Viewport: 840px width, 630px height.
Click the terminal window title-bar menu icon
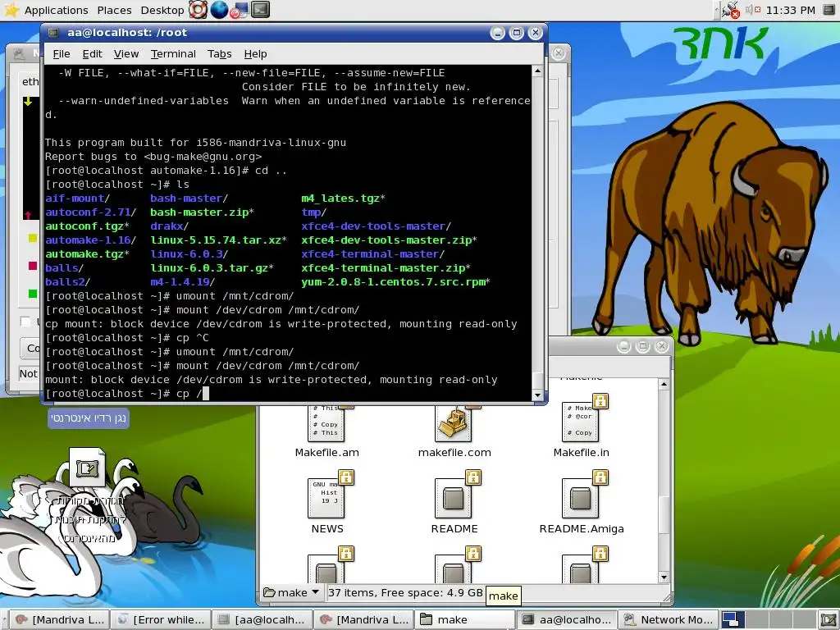(x=53, y=33)
